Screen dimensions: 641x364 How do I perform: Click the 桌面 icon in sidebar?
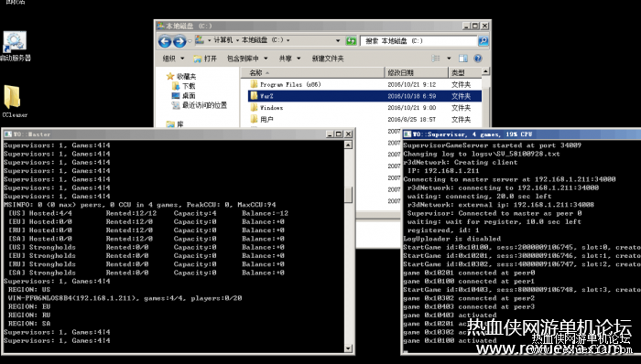[176, 95]
